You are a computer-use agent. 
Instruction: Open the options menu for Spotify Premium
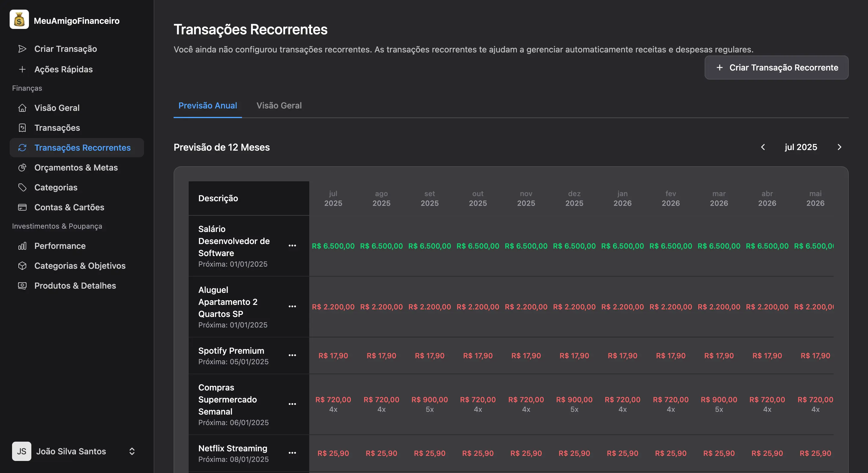tap(292, 356)
